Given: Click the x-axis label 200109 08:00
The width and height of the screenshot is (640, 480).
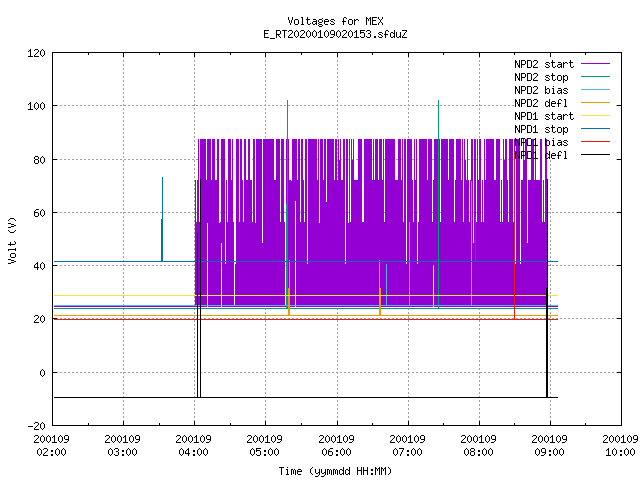Looking at the screenshot, I should 478,446.
